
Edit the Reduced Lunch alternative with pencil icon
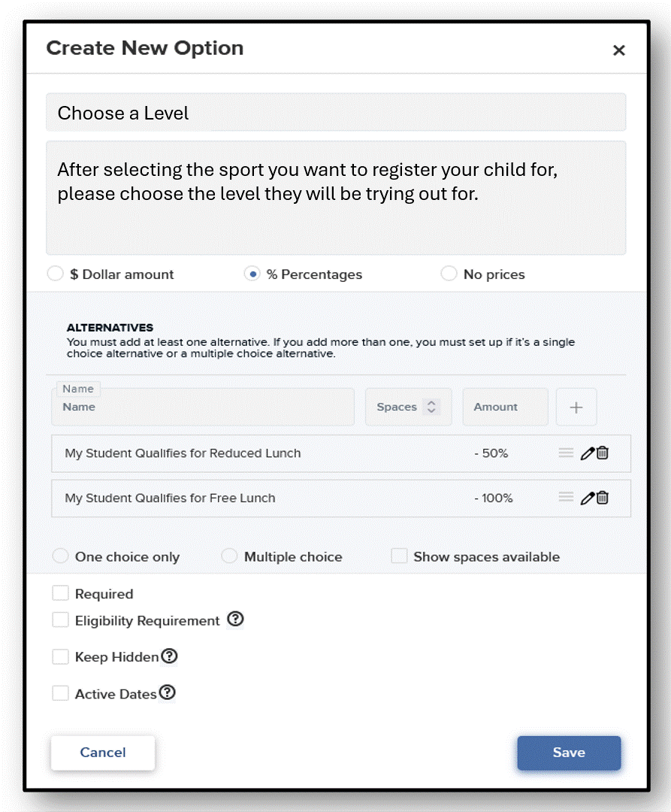(587, 453)
